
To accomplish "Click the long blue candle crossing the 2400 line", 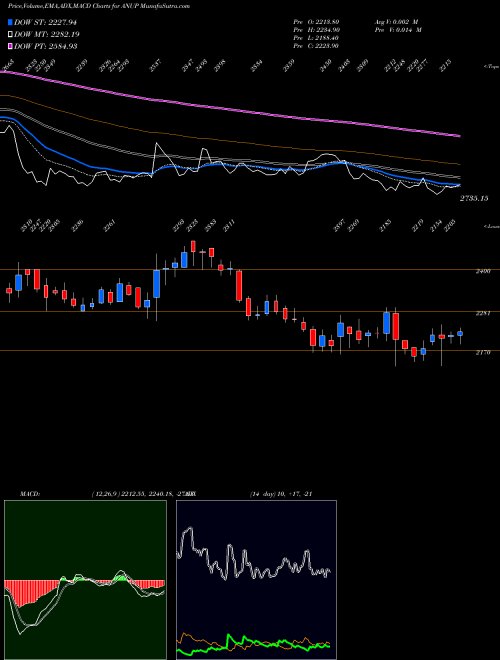I will [157, 284].
